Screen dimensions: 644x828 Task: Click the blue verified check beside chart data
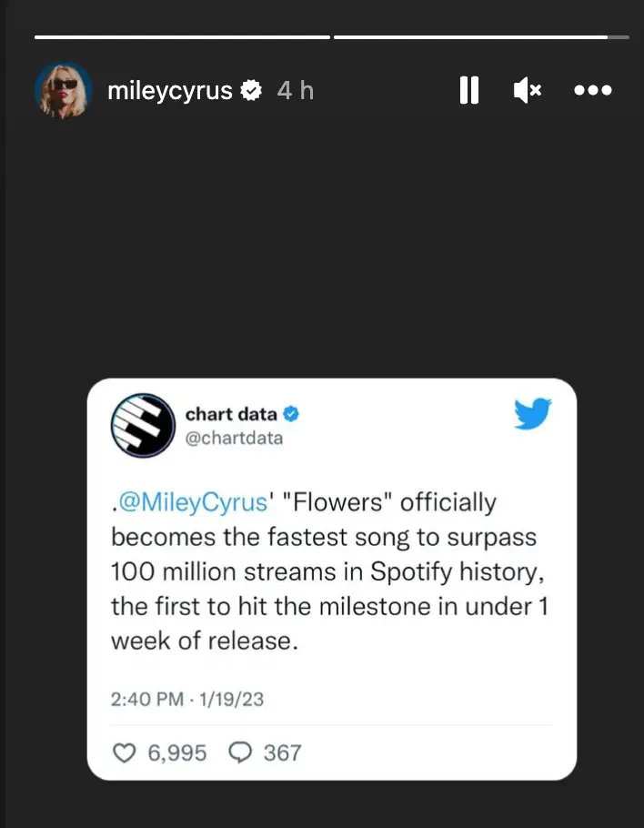pos(292,415)
